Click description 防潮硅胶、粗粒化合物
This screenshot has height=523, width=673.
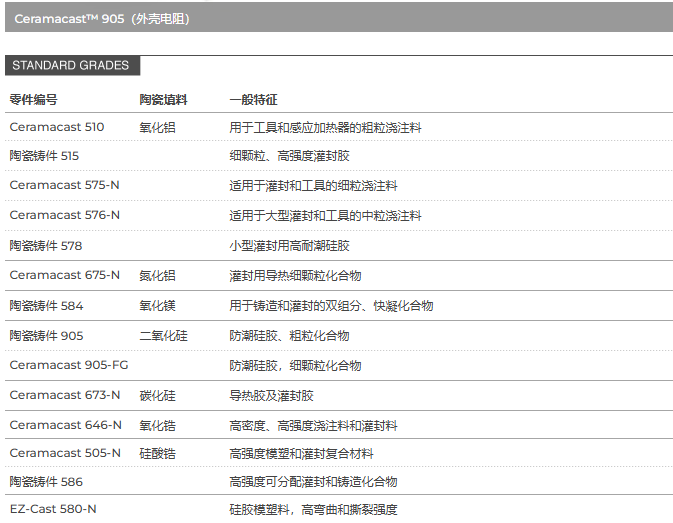[x=289, y=336]
